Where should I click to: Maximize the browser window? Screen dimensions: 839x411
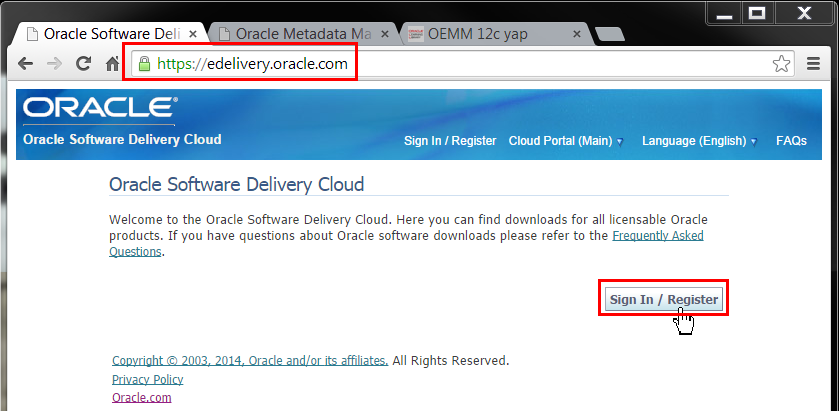(x=757, y=13)
